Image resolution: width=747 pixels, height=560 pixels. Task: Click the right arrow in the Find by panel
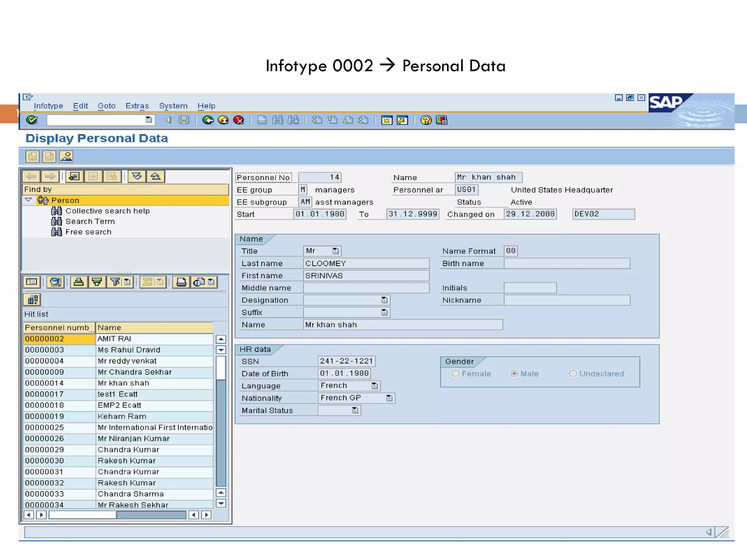[50, 176]
